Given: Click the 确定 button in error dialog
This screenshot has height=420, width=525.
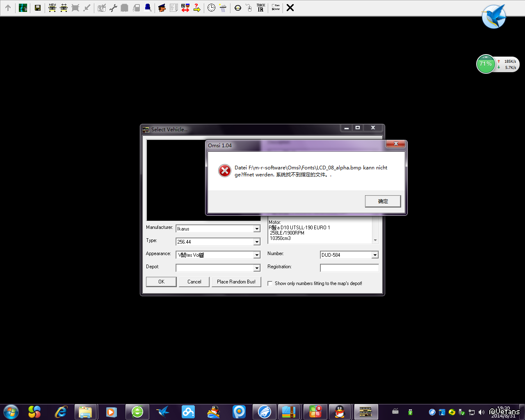Looking at the screenshot, I should (383, 201).
